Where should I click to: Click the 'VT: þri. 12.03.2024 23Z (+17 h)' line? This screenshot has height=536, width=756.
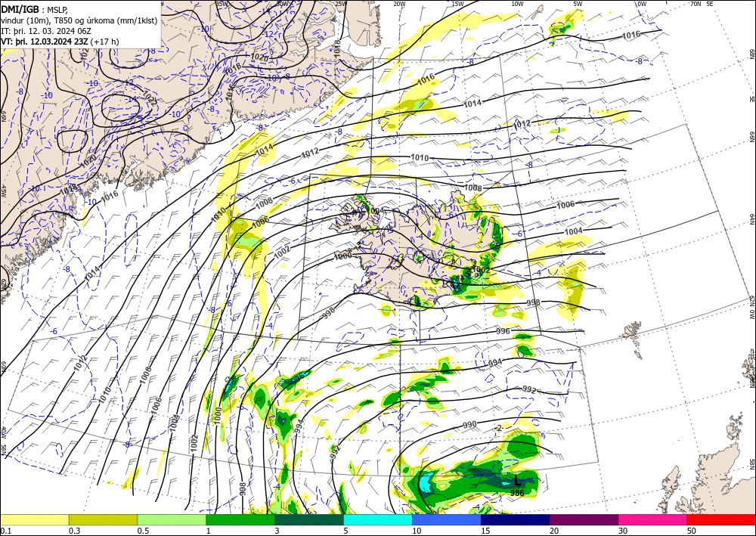pyautogui.click(x=60, y=42)
